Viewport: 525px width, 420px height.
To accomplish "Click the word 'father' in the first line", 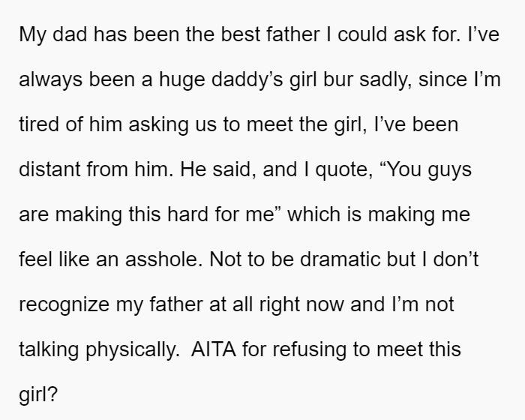I will pos(293,34).
